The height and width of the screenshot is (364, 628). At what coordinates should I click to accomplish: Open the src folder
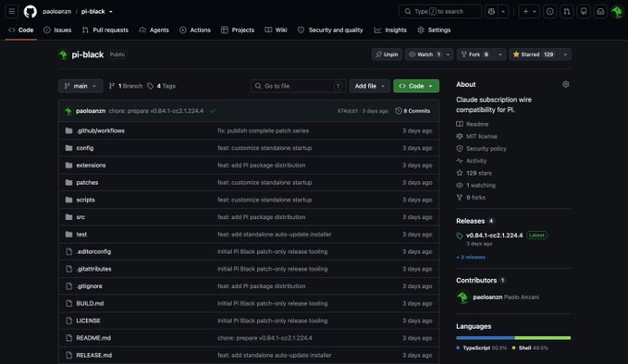point(80,217)
